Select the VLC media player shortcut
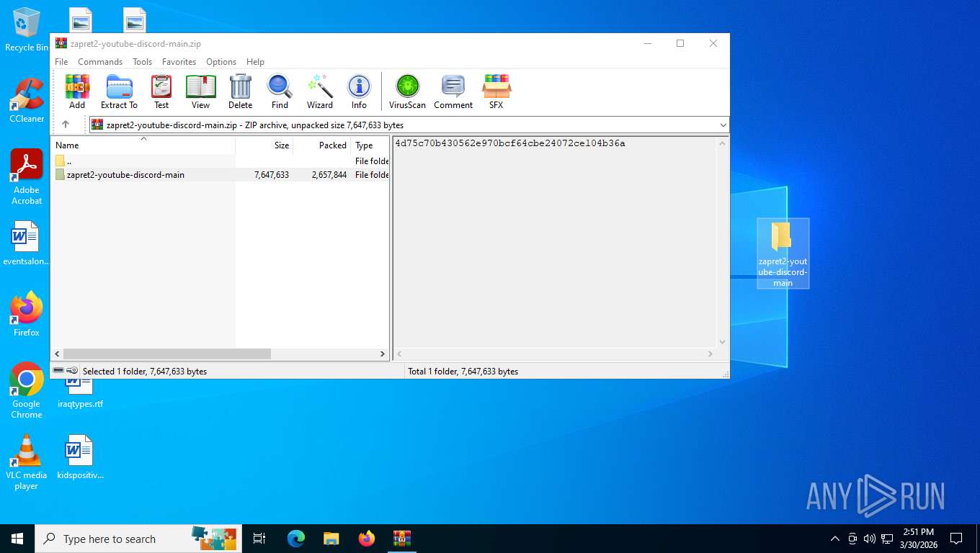 (27, 462)
